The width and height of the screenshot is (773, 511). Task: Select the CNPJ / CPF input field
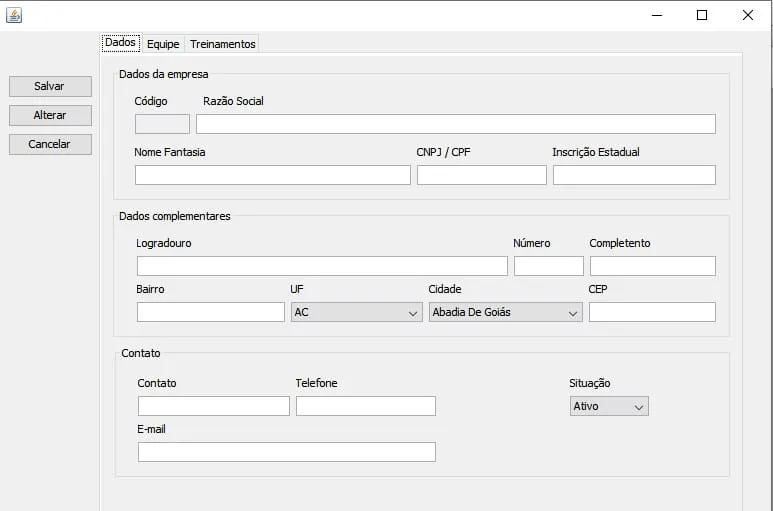[481, 175]
